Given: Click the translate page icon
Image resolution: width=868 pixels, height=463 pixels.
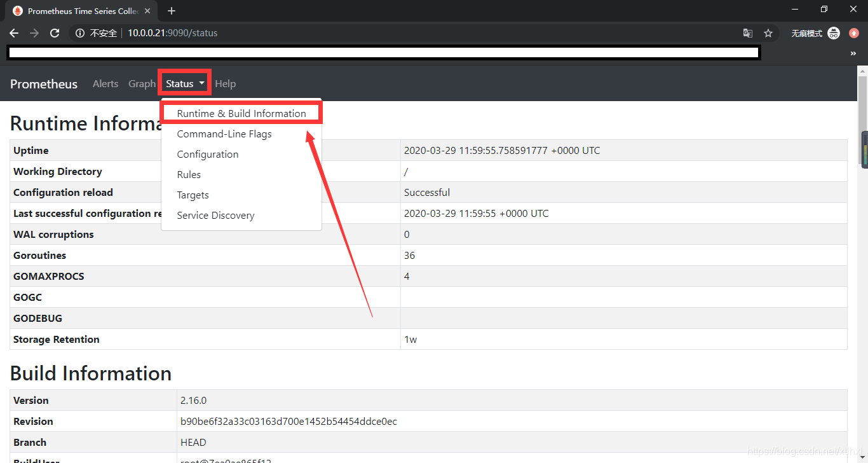Looking at the screenshot, I should (748, 33).
